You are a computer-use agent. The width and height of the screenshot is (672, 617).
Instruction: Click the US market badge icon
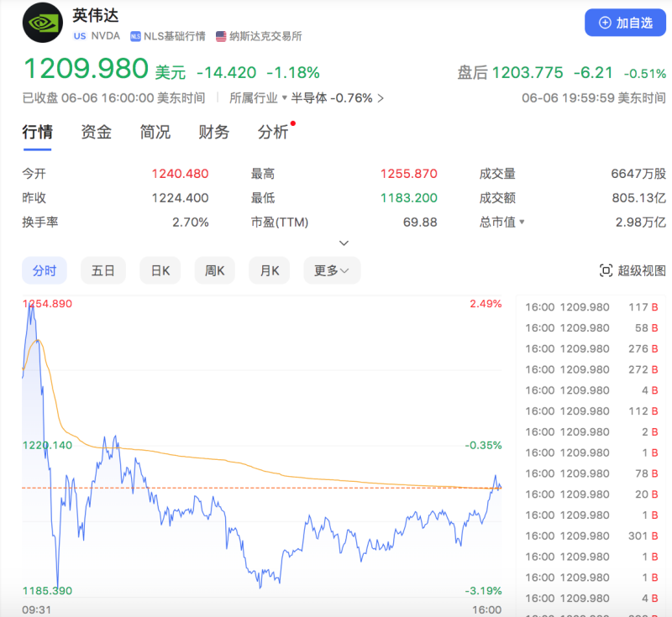(x=80, y=36)
